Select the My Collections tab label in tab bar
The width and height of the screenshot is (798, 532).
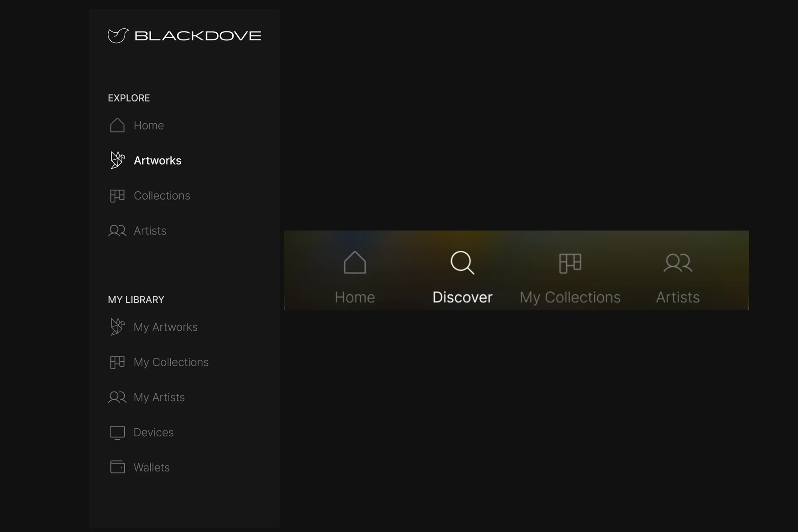click(570, 297)
